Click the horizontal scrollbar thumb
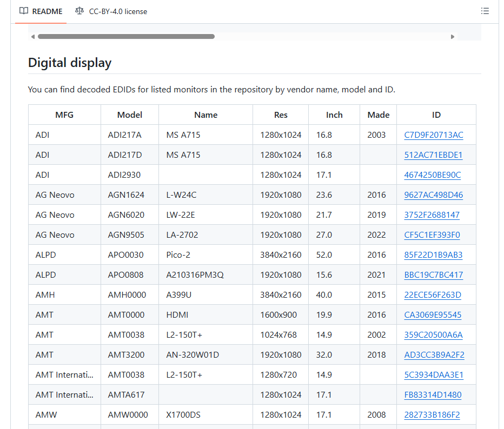 point(126,37)
